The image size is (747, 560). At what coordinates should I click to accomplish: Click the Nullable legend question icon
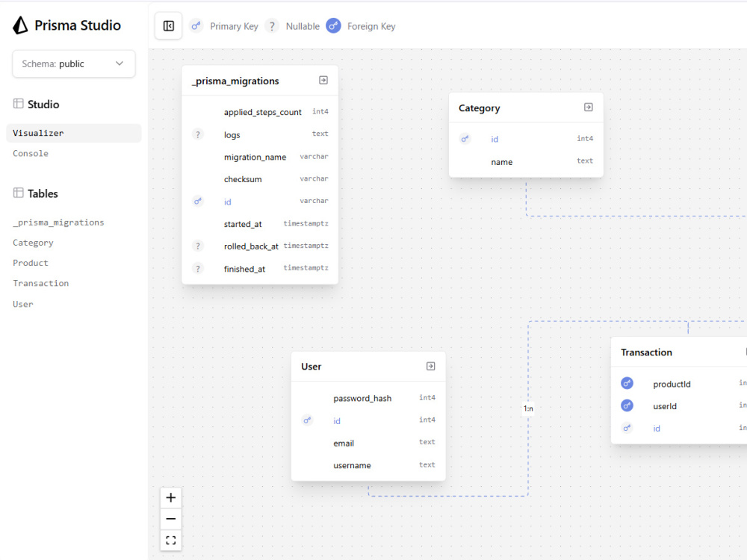pyautogui.click(x=272, y=25)
